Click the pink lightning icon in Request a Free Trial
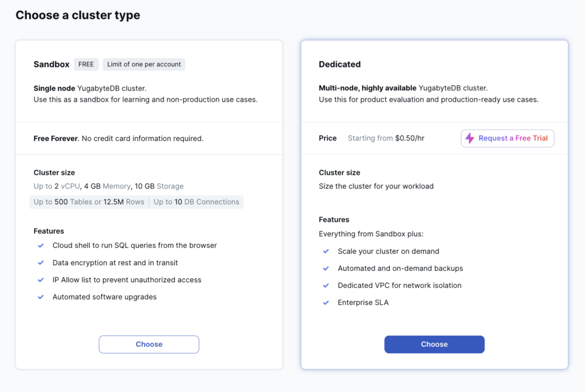 (470, 138)
